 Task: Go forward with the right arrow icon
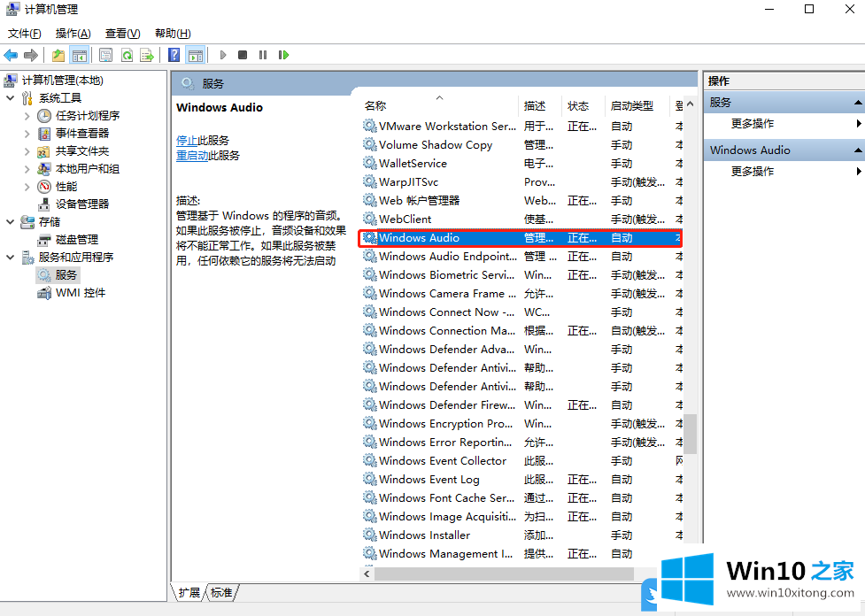[31, 55]
